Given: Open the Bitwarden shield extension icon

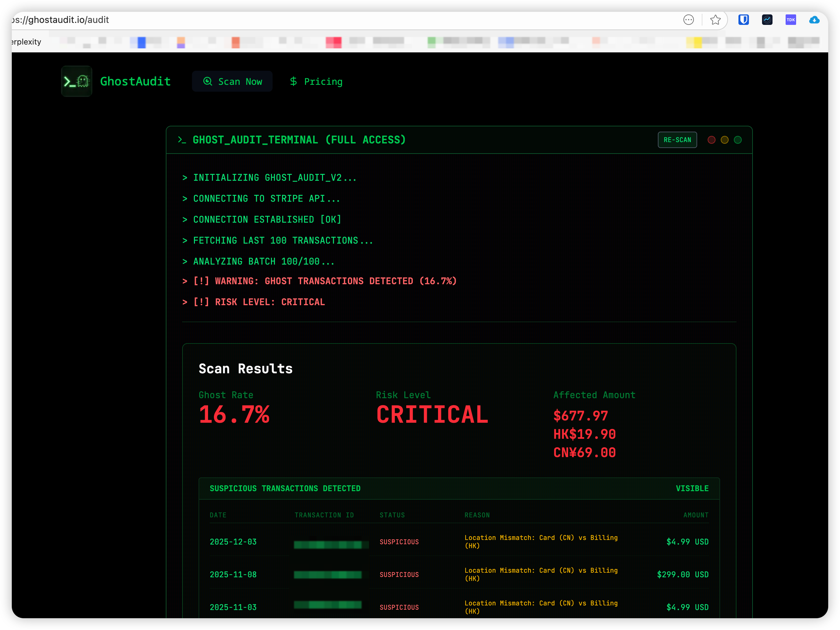Looking at the screenshot, I should 744,20.
